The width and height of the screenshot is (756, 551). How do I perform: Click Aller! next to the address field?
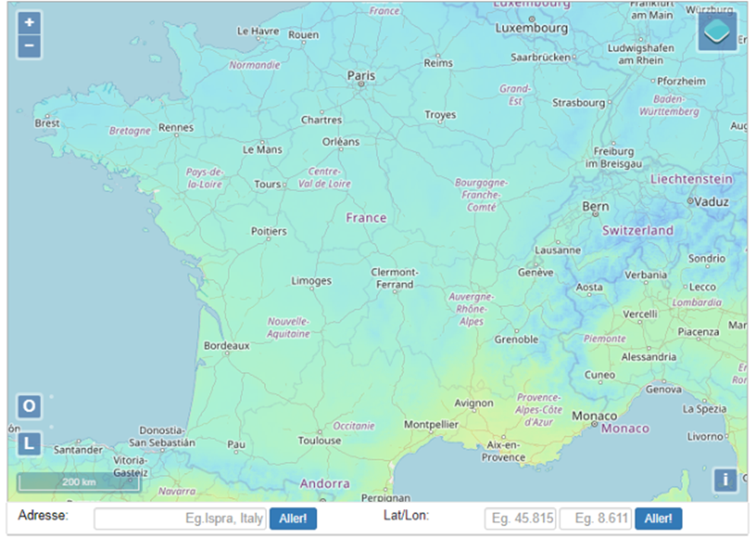(x=293, y=519)
